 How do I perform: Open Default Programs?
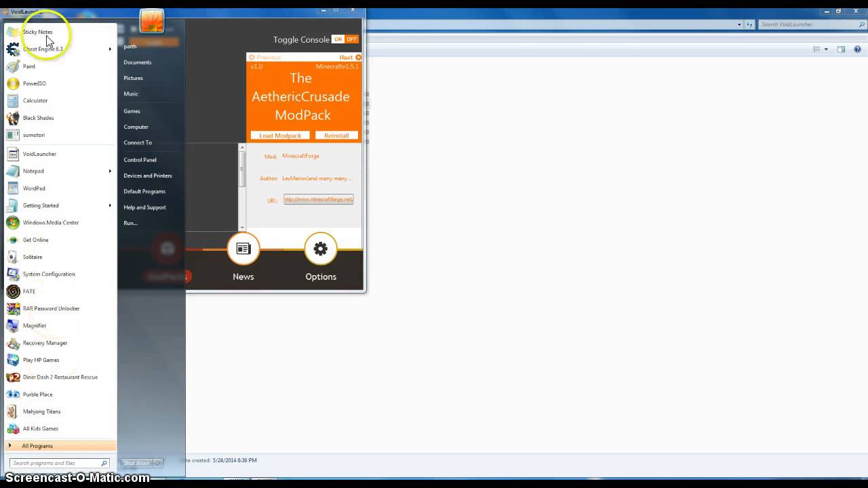click(x=144, y=192)
